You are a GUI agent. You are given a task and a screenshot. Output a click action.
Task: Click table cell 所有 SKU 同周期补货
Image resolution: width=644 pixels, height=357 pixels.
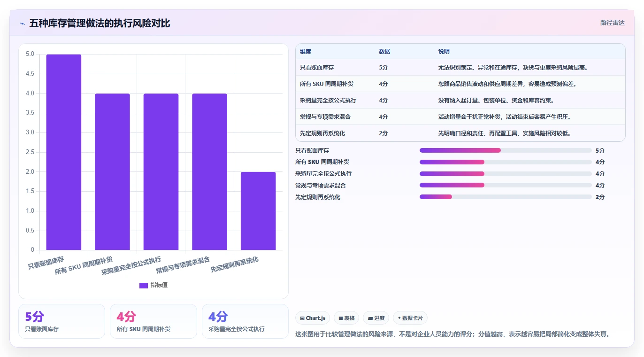[x=327, y=84]
